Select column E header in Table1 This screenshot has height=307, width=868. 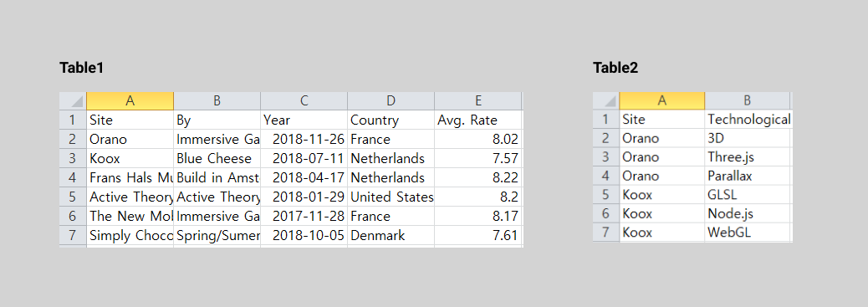[x=477, y=101]
